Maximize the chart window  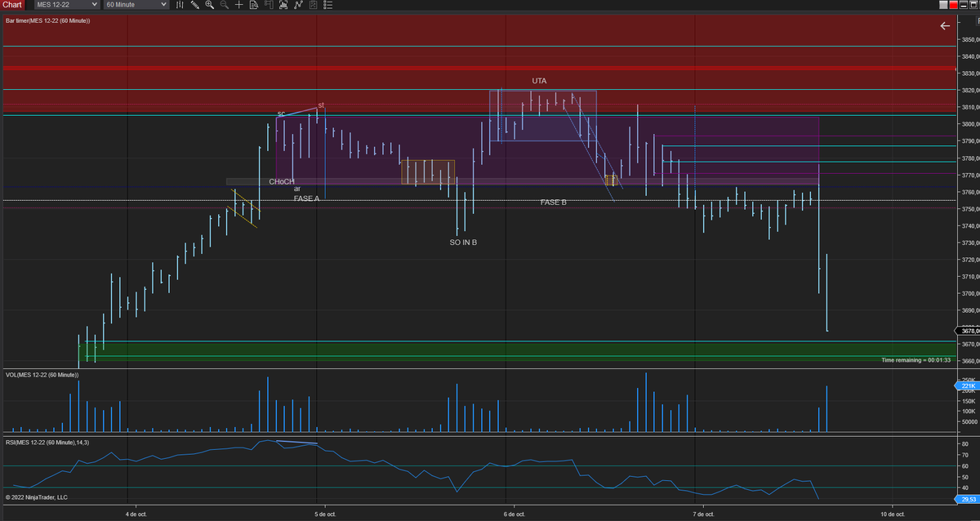[973, 5]
